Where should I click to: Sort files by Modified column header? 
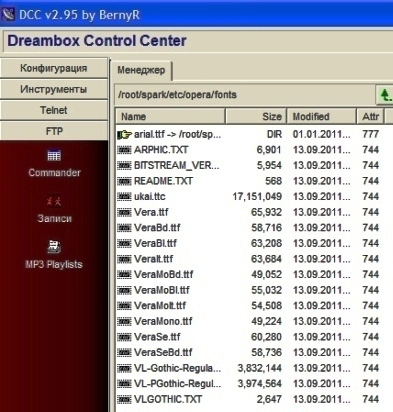321,117
